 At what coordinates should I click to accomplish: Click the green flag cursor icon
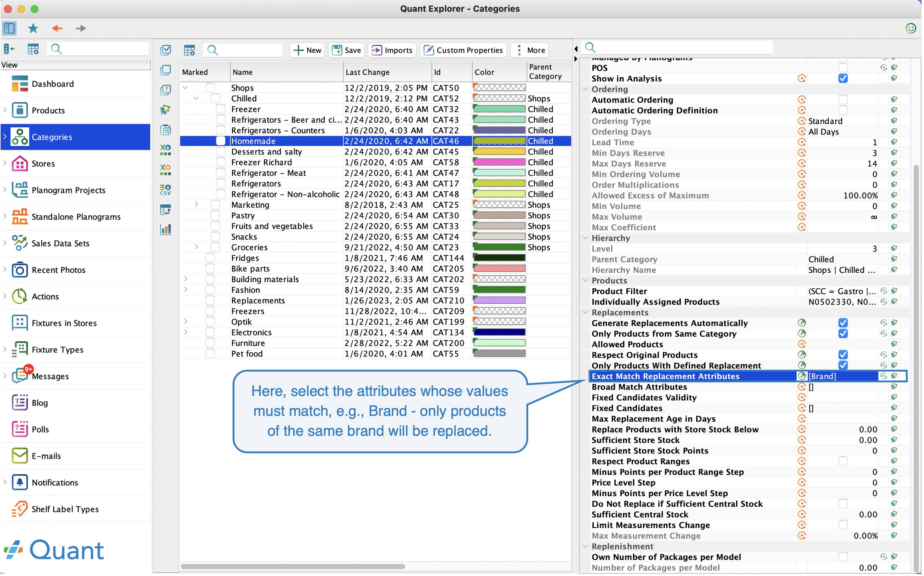click(x=166, y=110)
